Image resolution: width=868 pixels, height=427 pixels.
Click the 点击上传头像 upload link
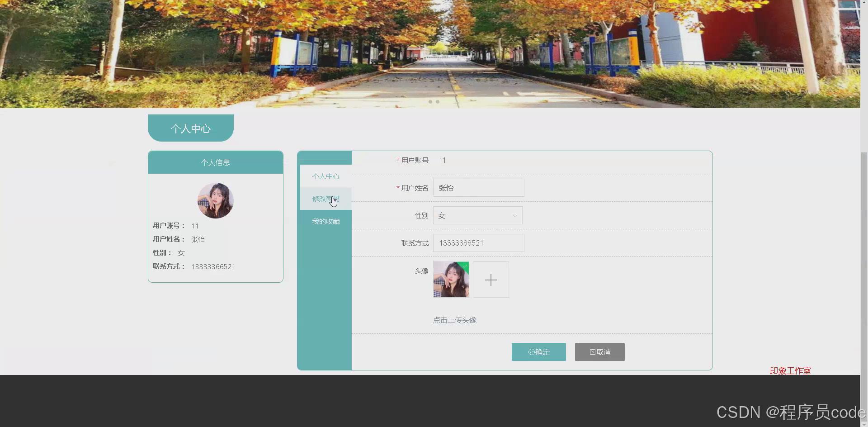pos(454,320)
